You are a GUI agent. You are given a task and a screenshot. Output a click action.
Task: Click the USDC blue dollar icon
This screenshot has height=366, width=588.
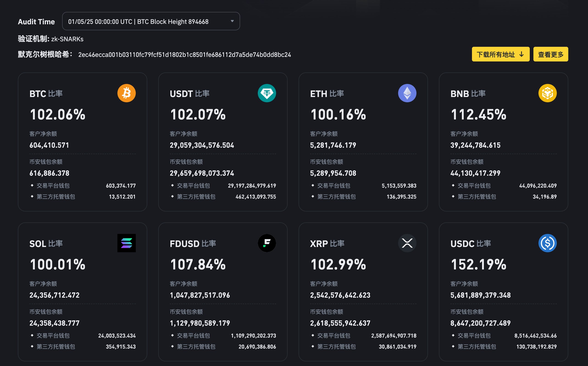[x=547, y=243]
